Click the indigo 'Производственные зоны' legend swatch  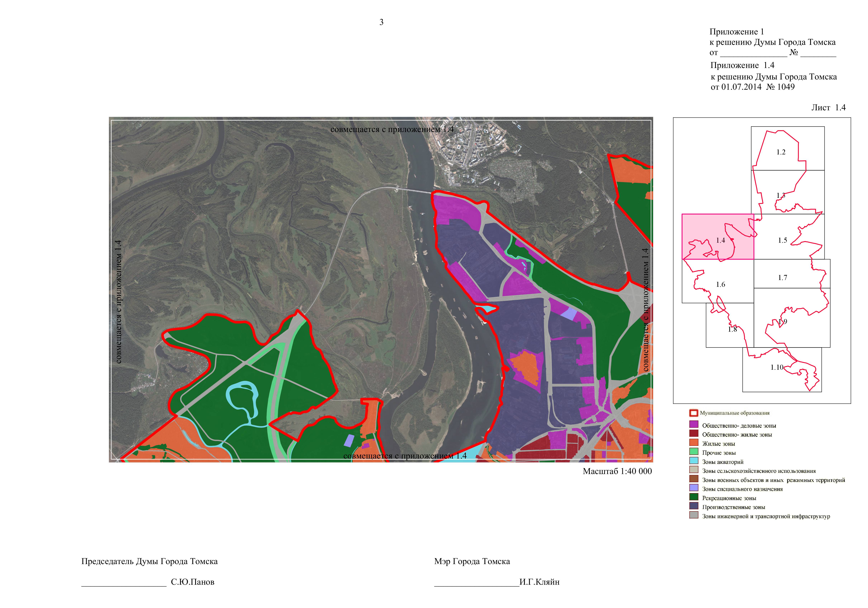[694, 506]
